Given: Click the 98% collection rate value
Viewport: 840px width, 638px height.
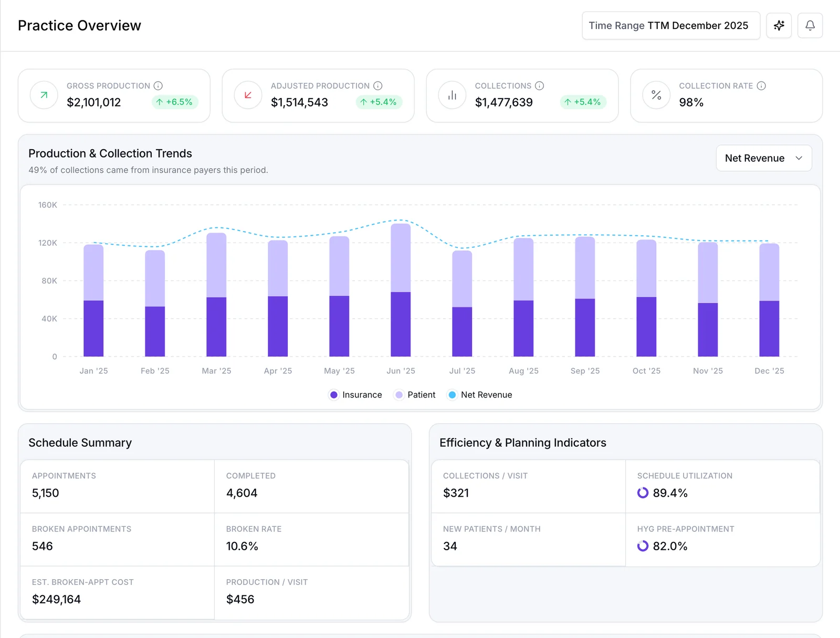Looking at the screenshot, I should pyautogui.click(x=691, y=102).
